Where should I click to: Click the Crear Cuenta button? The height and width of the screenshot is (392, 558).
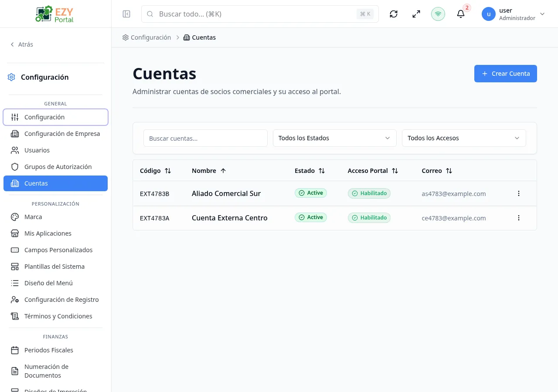click(506, 74)
